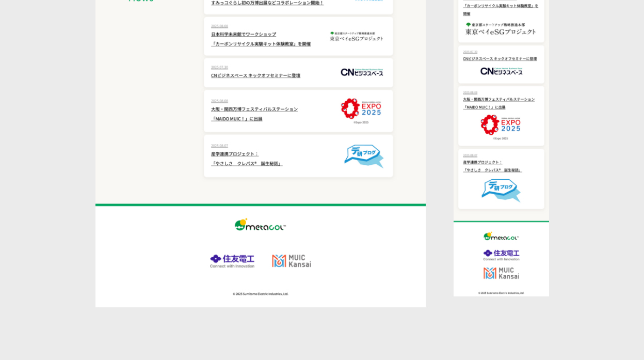The width and height of the screenshot is (644, 360).
Task: Click the metacol logo in the narrow mobile footer
Action: point(501,236)
